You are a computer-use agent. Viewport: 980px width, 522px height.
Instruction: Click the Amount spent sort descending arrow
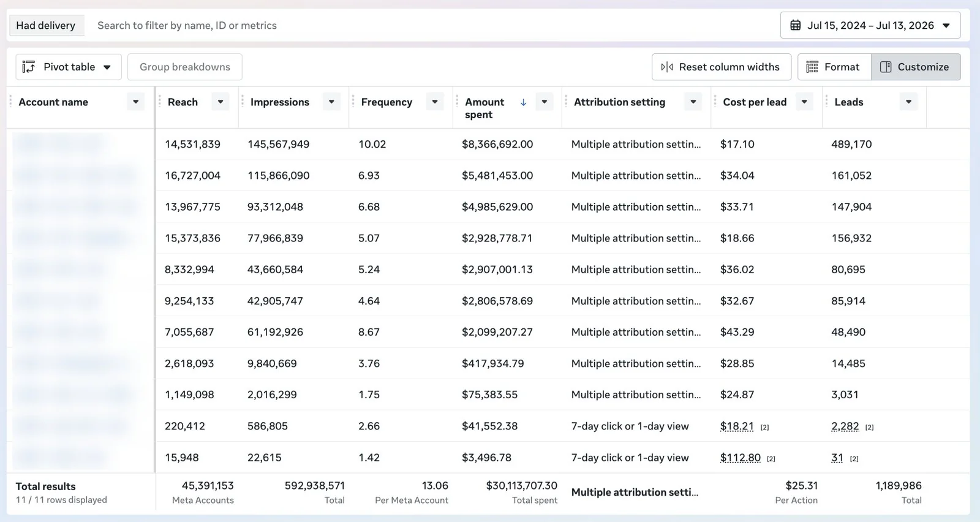point(524,102)
